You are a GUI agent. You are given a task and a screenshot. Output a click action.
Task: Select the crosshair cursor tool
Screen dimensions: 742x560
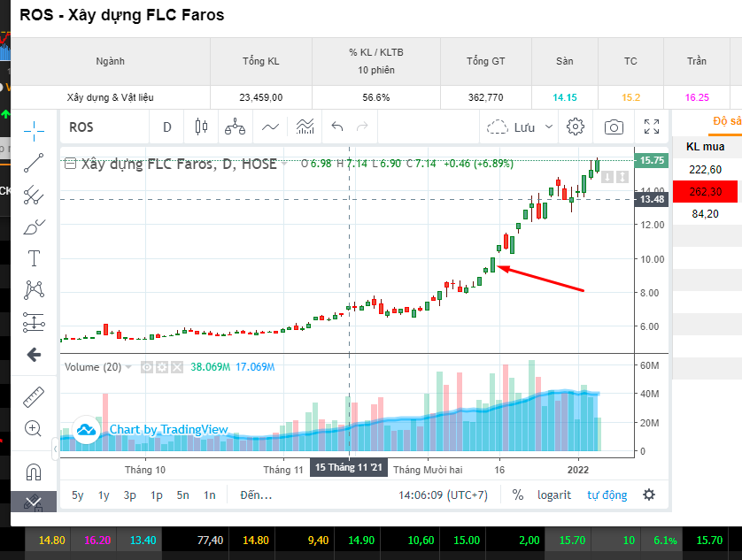click(x=34, y=131)
